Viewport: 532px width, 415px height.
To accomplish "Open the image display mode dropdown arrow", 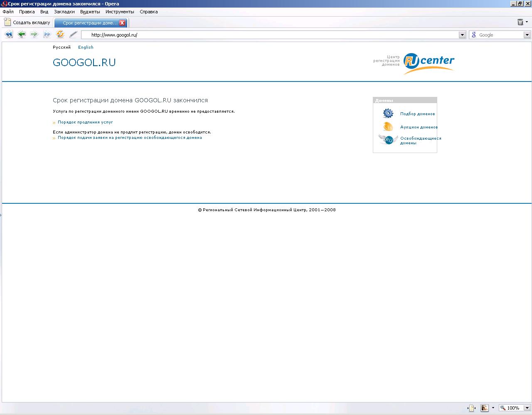I will click(493, 408).
